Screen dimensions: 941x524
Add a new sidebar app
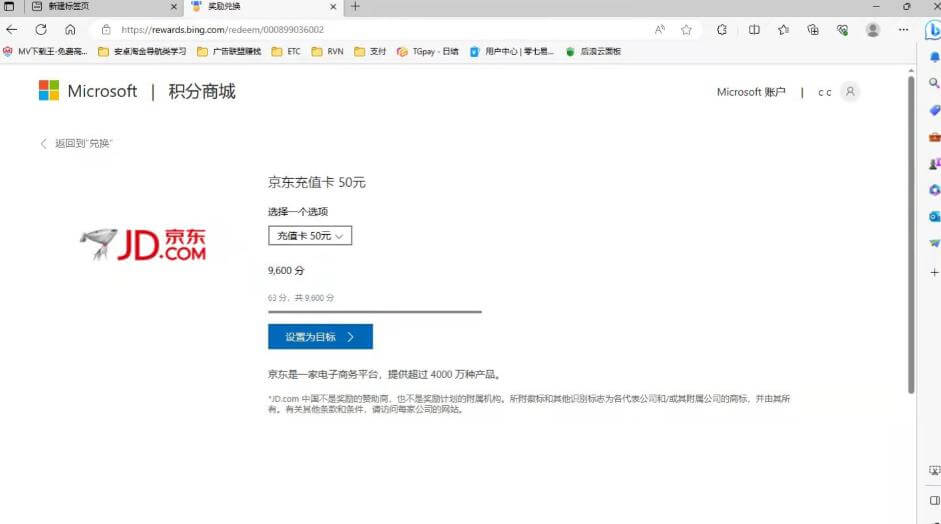pos(934,273)
